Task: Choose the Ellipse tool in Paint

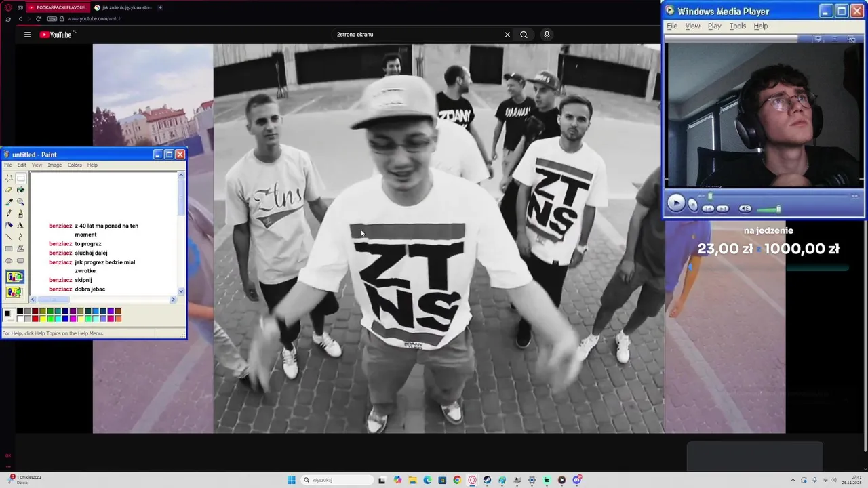Action: pyautogui.click(x=9, y=260)
